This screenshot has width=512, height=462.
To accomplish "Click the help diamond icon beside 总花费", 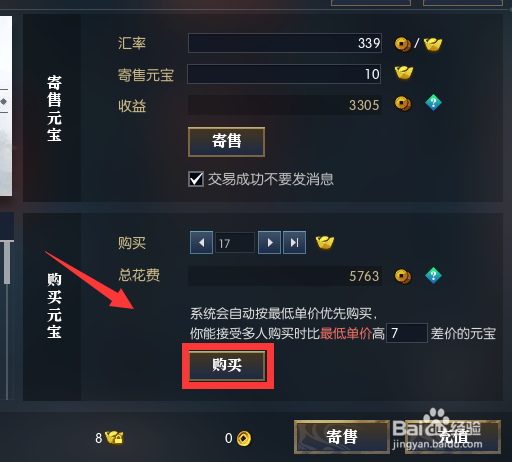I will point(433,276).
